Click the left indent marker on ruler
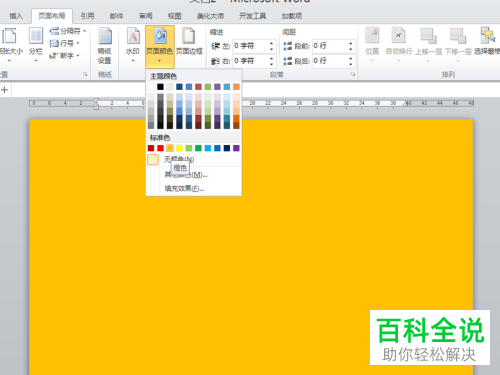 [96, 104]
